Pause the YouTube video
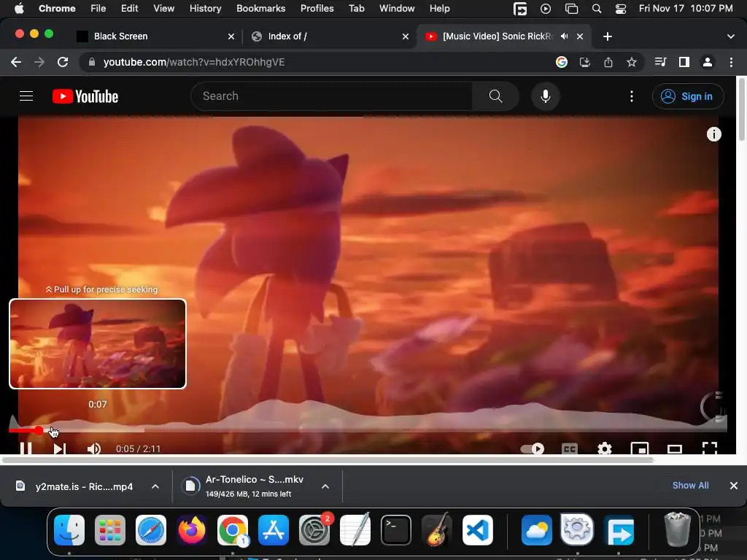Screen dimensions: 747x560 click(26, 448)
